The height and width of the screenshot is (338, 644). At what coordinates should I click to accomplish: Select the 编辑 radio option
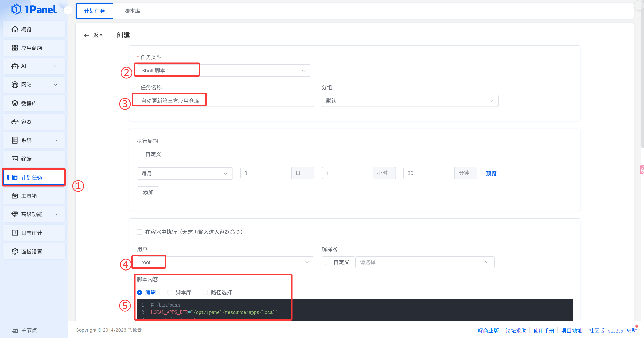[x=140, y=292]
